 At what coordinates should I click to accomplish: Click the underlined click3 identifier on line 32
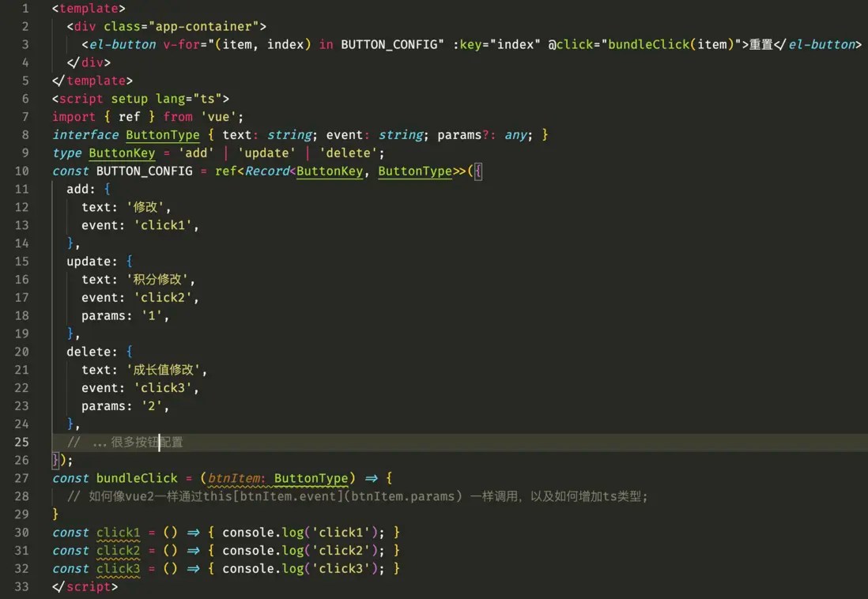click(x=117, y=569)
